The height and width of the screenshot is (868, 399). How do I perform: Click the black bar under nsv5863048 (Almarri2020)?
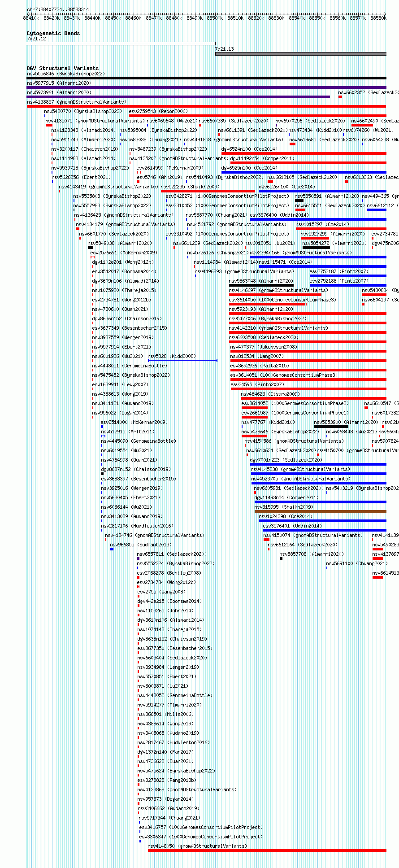coord(261,285)
